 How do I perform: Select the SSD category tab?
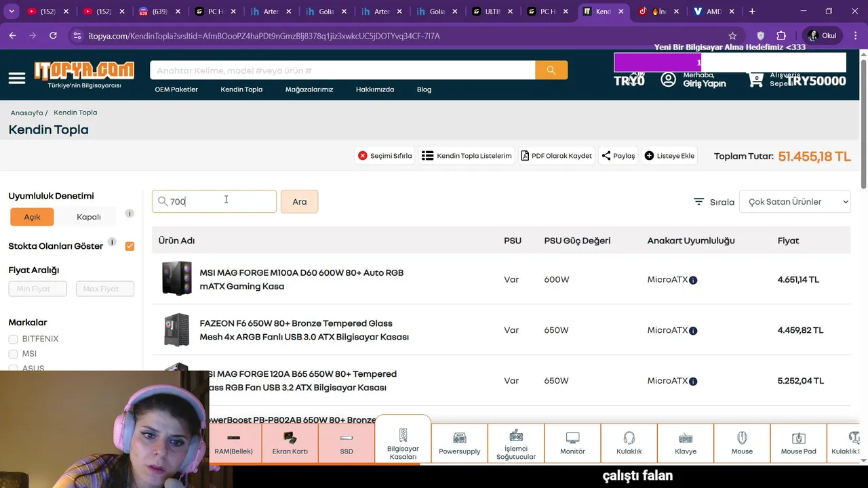coord(347,443)
